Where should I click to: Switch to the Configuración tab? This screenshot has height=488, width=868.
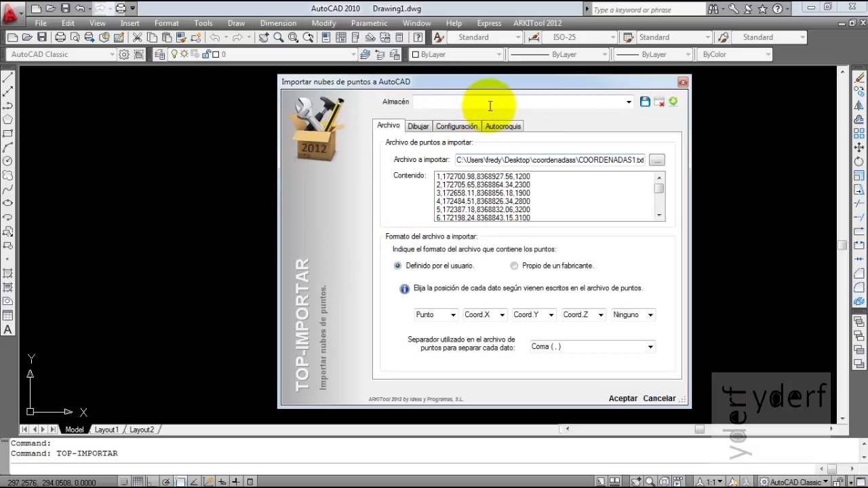[x=456, y=126]
